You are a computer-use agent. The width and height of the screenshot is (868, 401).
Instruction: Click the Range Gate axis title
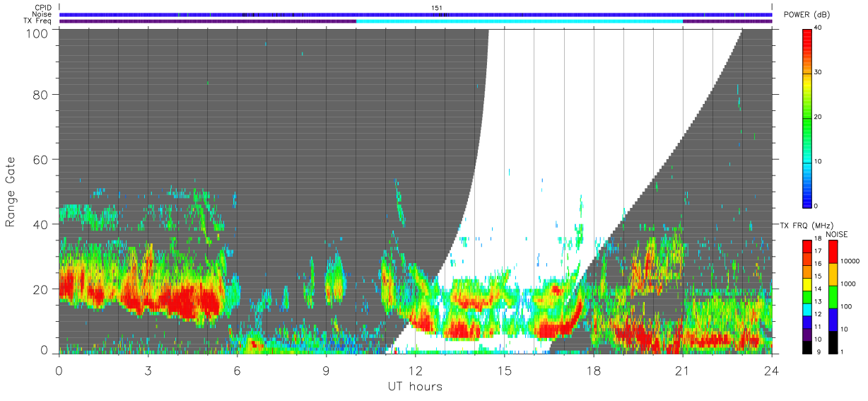point(11,192)
